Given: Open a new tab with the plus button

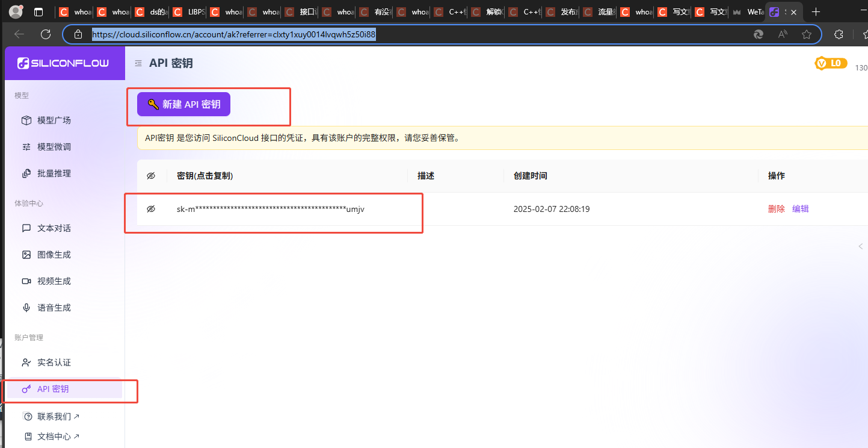Looking at the screenshot, I should tap(816, 11).
